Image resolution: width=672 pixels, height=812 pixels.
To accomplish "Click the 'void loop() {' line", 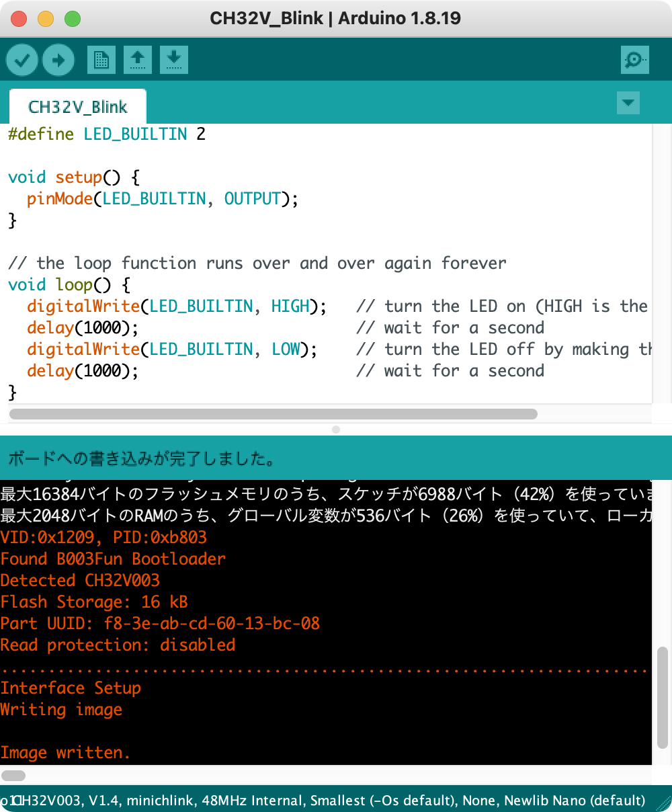I will pos(69,284).
